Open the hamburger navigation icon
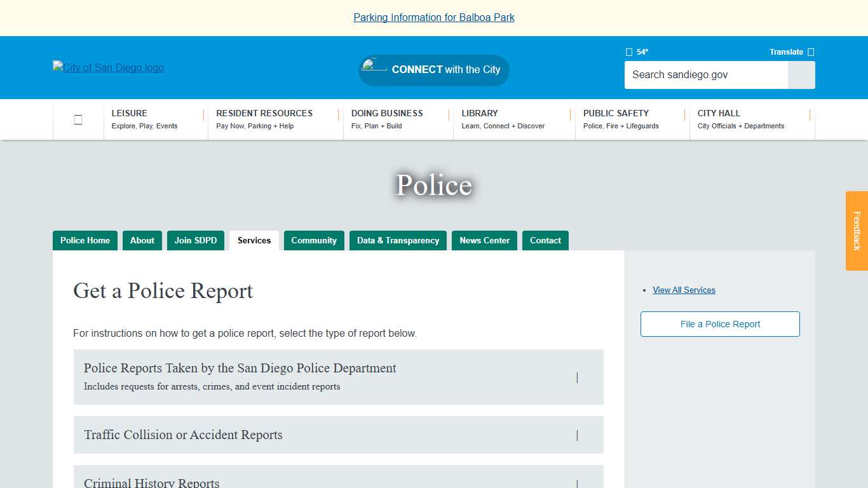 coord(78,119)
